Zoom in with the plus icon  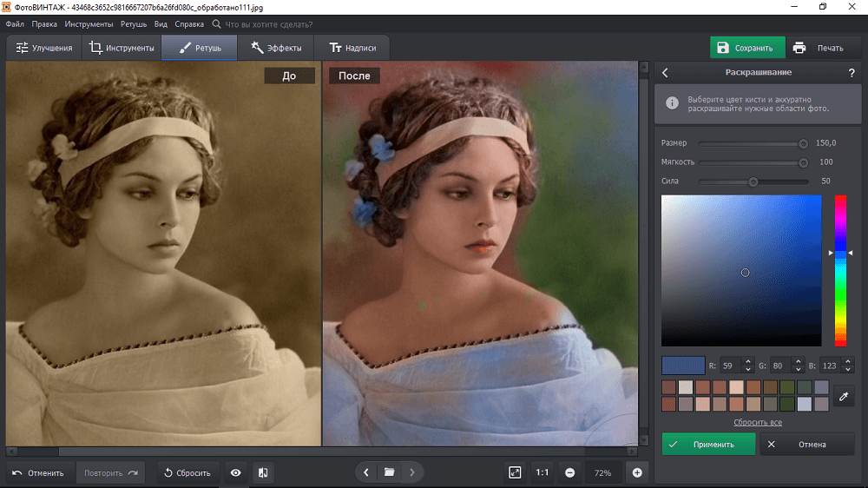click(x=637, y=472)
